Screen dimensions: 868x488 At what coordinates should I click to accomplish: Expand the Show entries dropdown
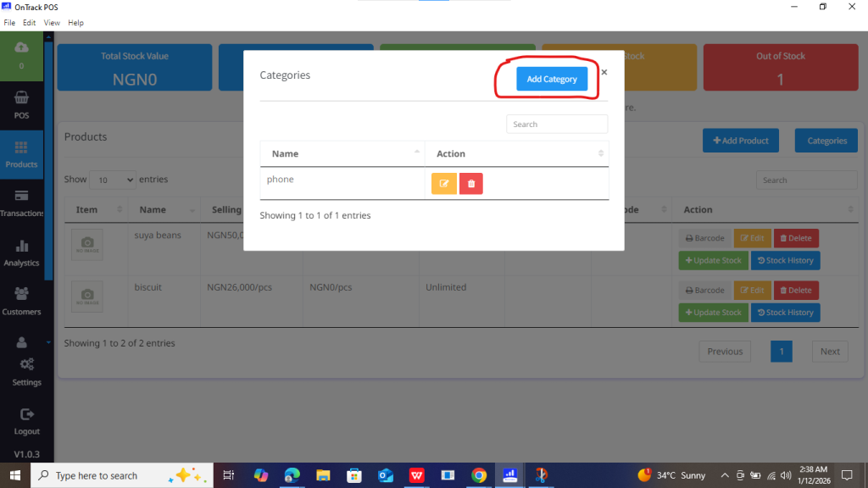[x=113, y=180]
